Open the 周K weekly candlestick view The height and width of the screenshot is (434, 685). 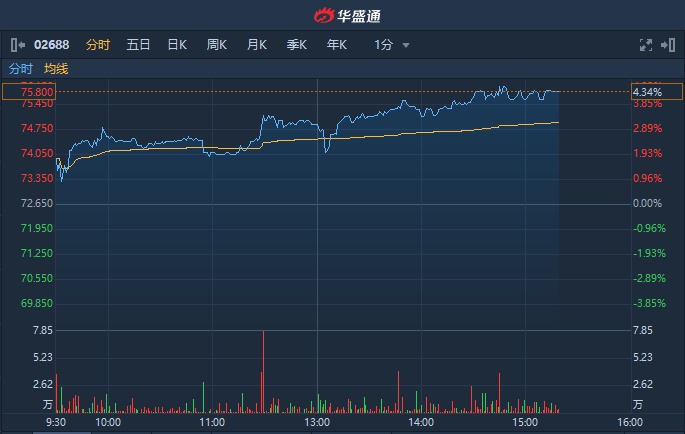[x=217, y=45]
